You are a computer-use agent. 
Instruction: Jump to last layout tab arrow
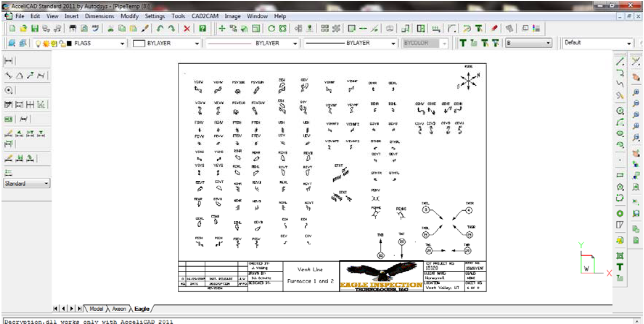(x=80, y=309)
